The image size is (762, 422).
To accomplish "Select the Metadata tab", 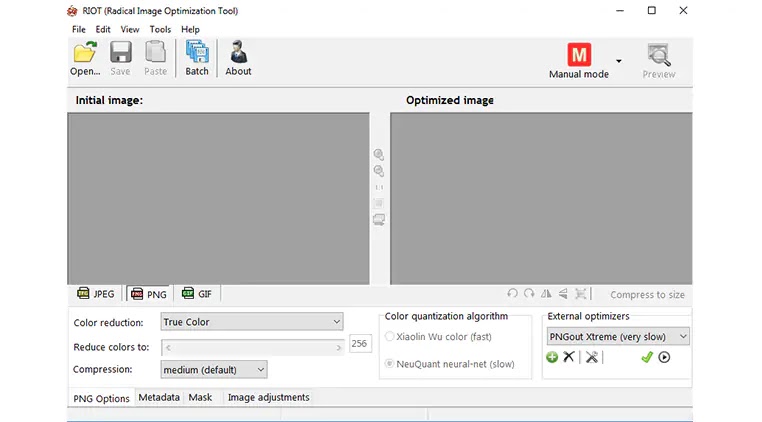I will tap(159, 397).
